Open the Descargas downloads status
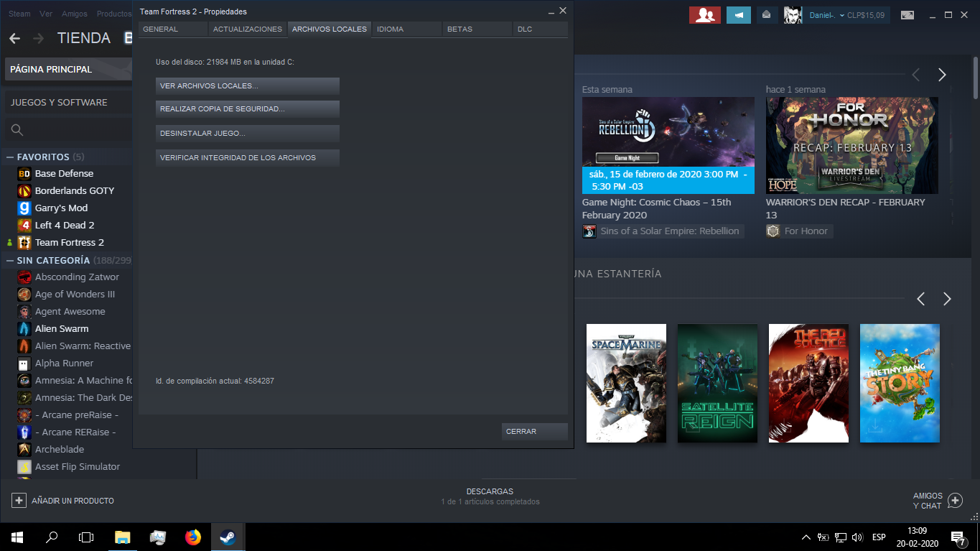This screenshot has height=551, width=980. pyautogui.click(x=490, y=496)
